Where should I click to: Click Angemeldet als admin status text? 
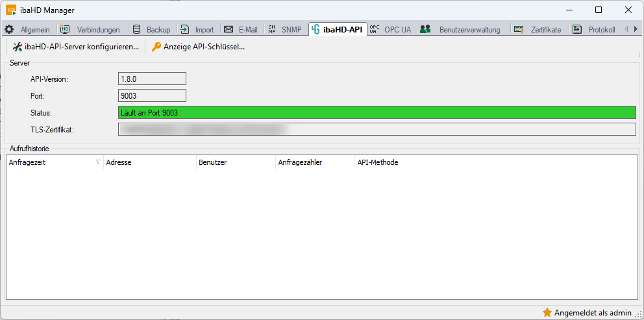click(x=593, y=313)
